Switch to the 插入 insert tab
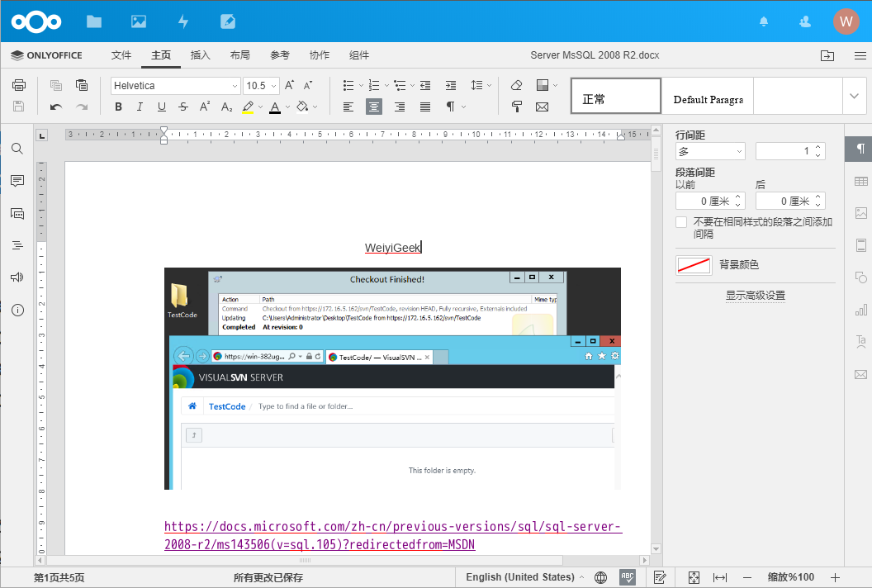872x588 pixels. tap(200, 55)
